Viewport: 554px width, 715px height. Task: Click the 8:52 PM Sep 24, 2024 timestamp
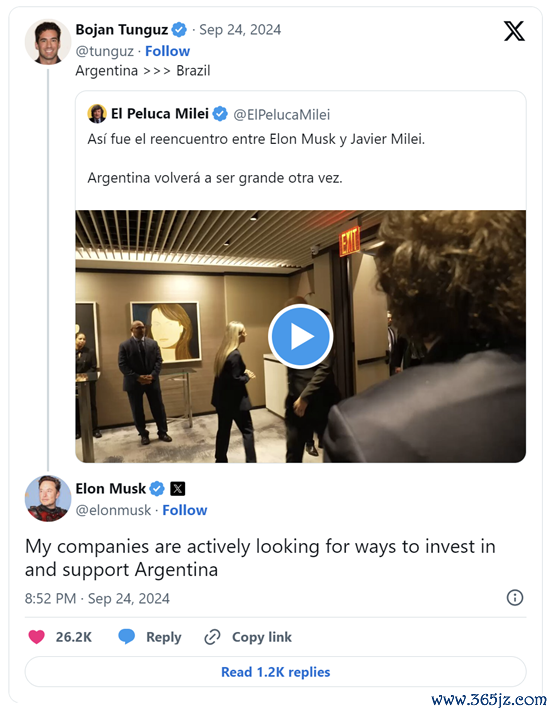pyautogui.click(x=97, y=598)
